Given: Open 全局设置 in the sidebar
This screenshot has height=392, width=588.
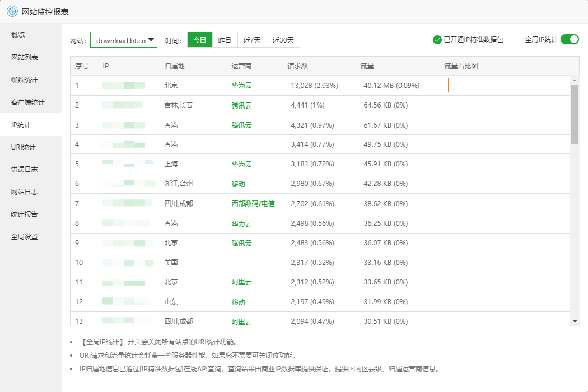Looking at the screenshot, I should coord(31,237).
